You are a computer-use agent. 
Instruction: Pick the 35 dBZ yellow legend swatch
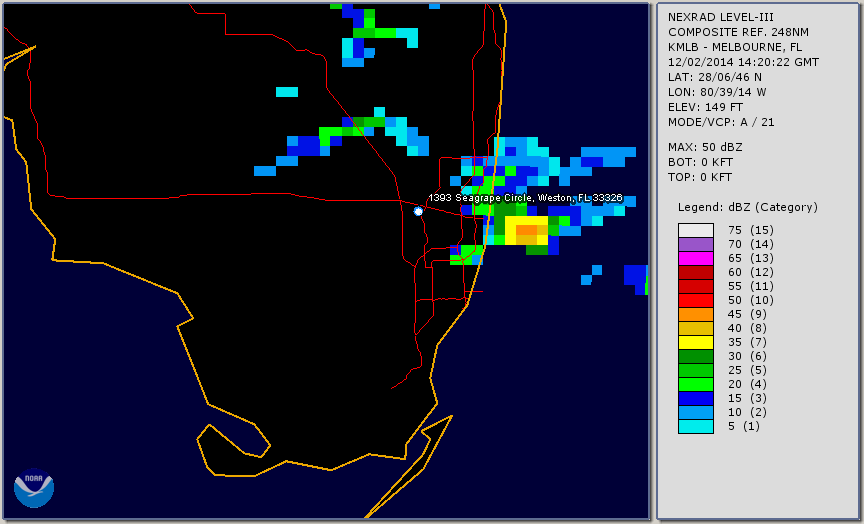(x=695, y=342)
